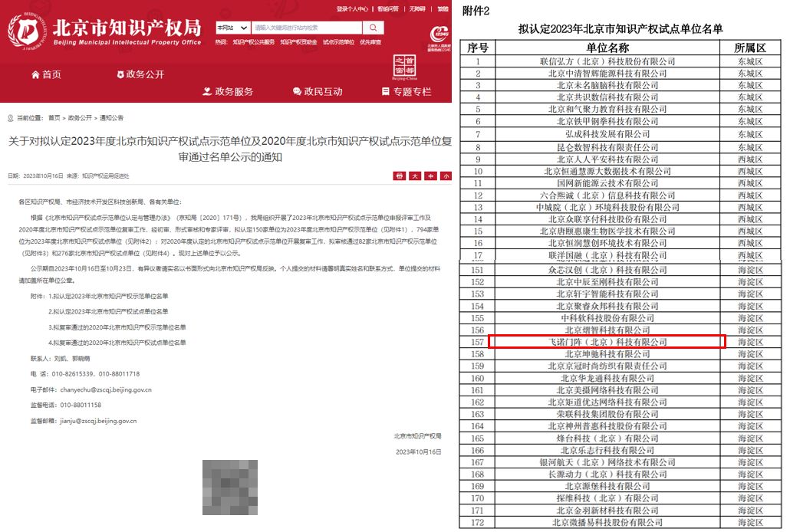Select row 北京微播易科技股份有限公司

pos(620,523)
